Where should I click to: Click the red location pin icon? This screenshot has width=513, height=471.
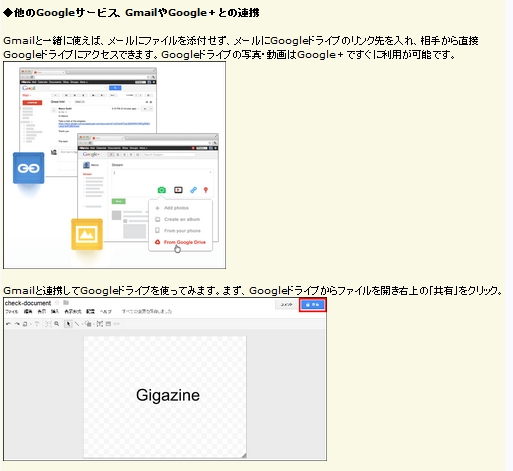(x=206, y=190)
